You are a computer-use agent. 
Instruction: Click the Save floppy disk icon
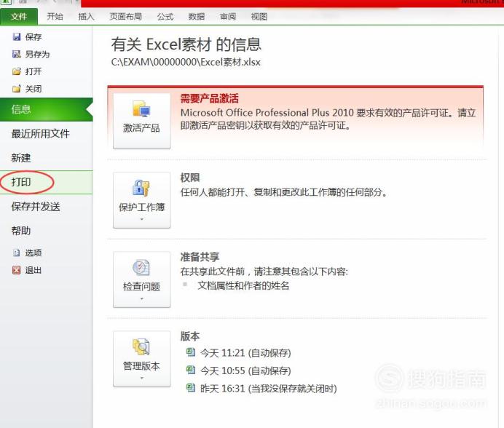click(x=17, y=37)
